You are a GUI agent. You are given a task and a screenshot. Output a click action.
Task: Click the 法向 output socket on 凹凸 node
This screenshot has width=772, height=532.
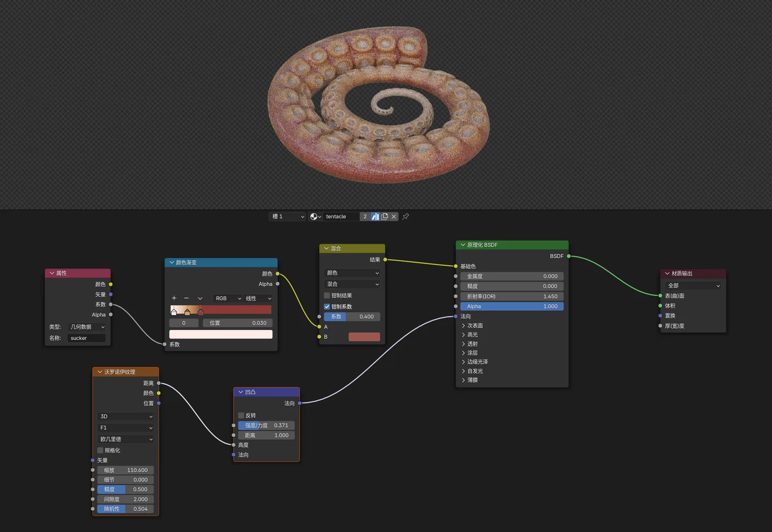tap(300, 403)
